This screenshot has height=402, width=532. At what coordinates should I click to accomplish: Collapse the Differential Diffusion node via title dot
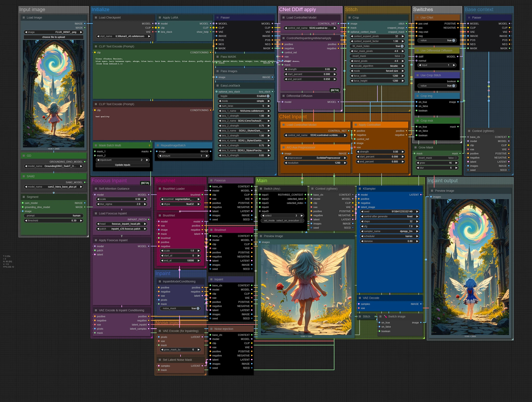pyautogui.click(x=283, y=96)
